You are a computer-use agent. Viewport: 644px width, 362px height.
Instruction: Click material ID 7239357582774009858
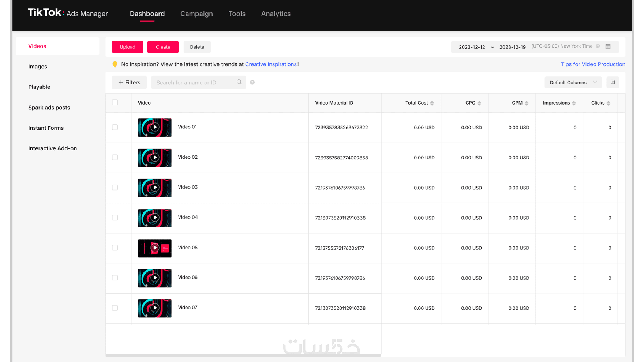pyautogui.click(x=341, y=158)
